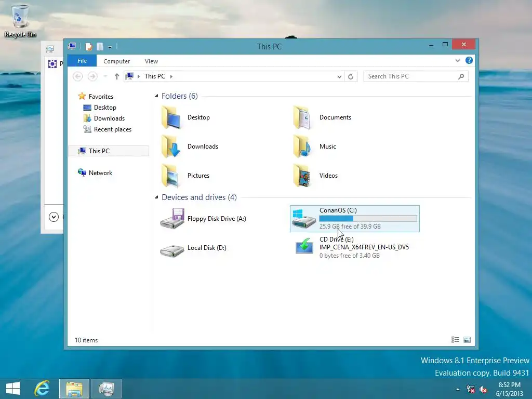Switch to Details view in status bar
The width and height of the screenshot is (532, 399).
[455, 340]
